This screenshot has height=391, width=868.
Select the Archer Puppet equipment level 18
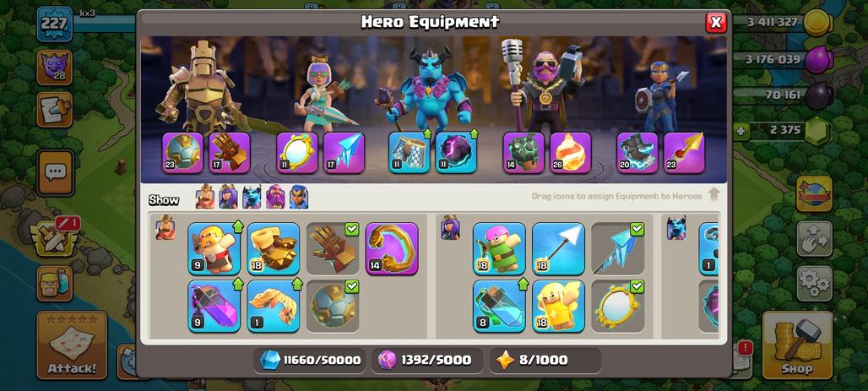tap(499, 248)
